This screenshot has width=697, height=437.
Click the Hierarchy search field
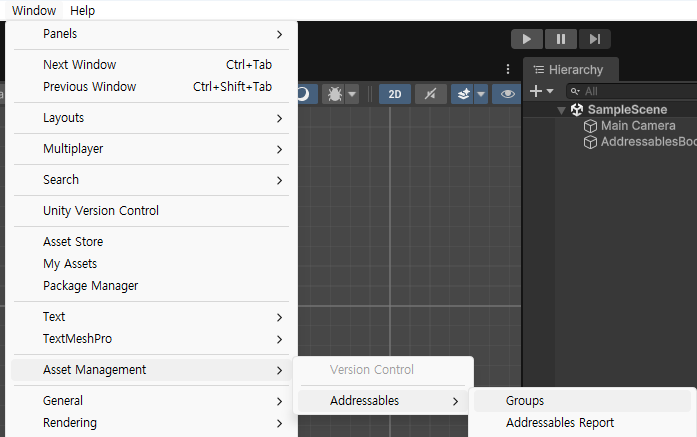631,91
